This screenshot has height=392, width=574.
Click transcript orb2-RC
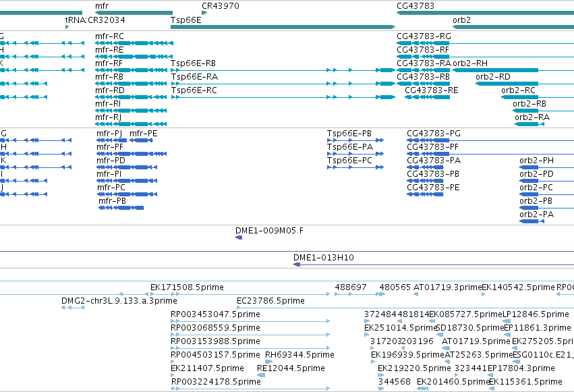(x=538, y=97)
